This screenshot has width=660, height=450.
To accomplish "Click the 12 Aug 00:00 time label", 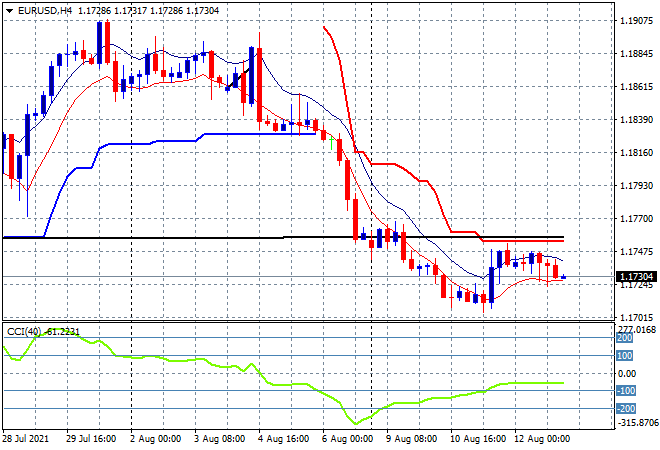I will click(542, 439).
